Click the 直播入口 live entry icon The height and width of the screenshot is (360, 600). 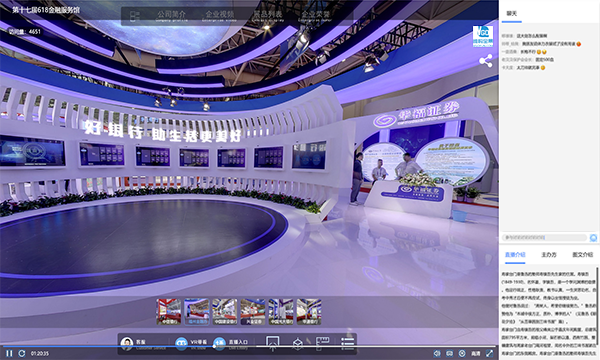pyautogui.click(x=219, y=343)
